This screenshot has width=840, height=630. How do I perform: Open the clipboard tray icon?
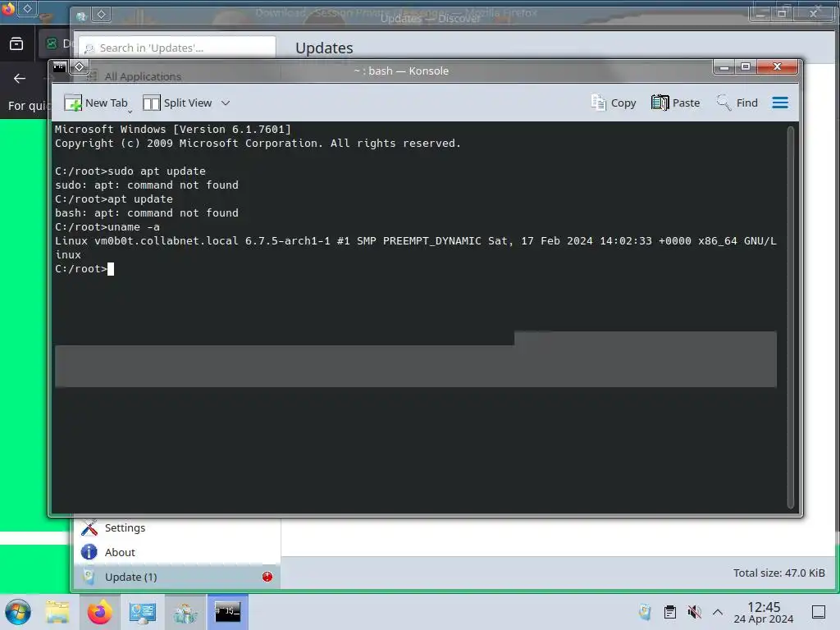(669, 612)
